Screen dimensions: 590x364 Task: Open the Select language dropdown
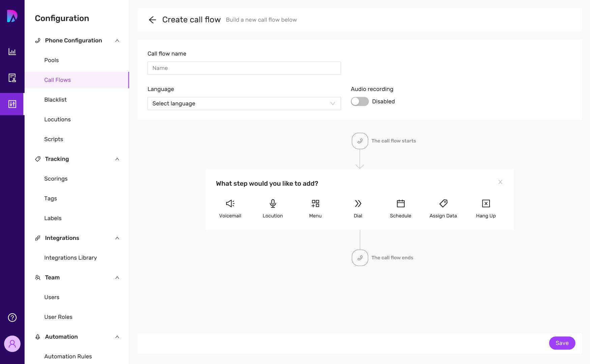(x=244, y=103)
